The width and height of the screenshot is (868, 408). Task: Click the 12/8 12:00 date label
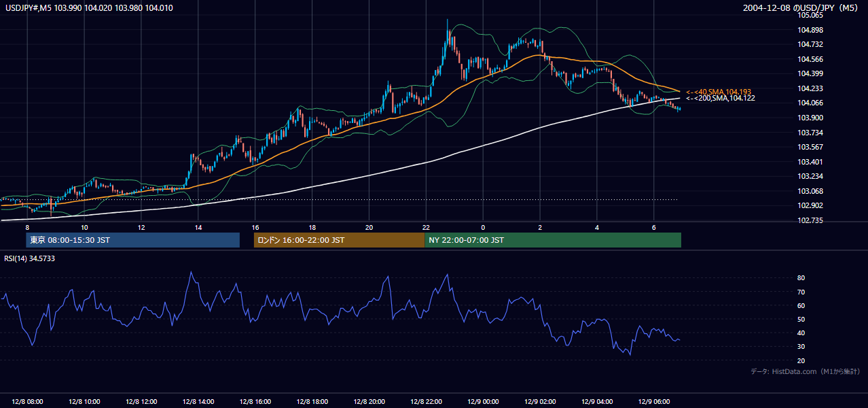(141, 401)
